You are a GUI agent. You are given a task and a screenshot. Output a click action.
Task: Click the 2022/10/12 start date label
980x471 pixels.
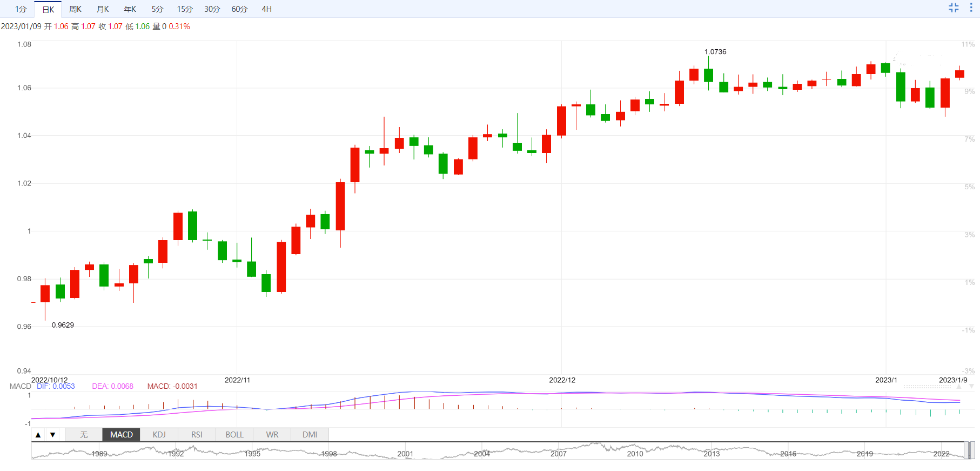50,380
